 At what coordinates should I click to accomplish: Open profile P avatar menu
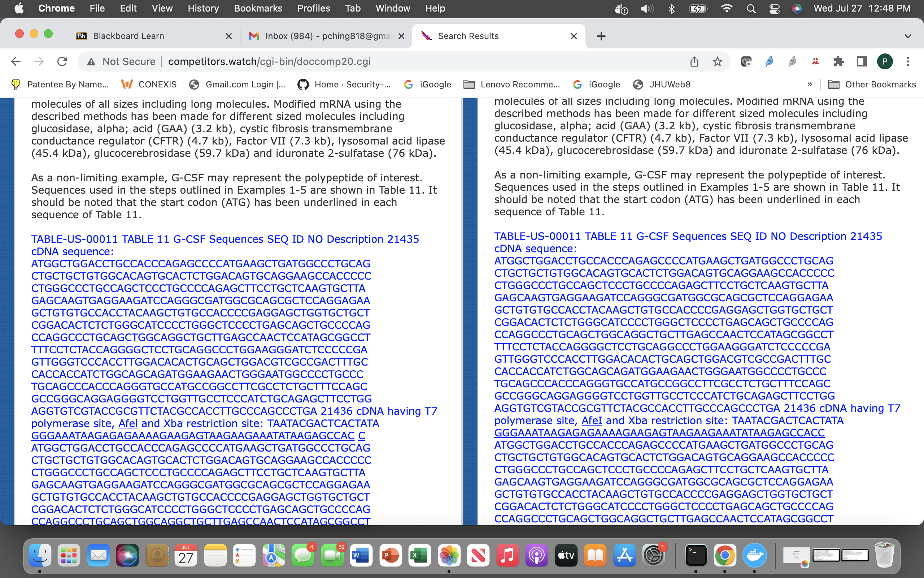click(x=885, y=61)
